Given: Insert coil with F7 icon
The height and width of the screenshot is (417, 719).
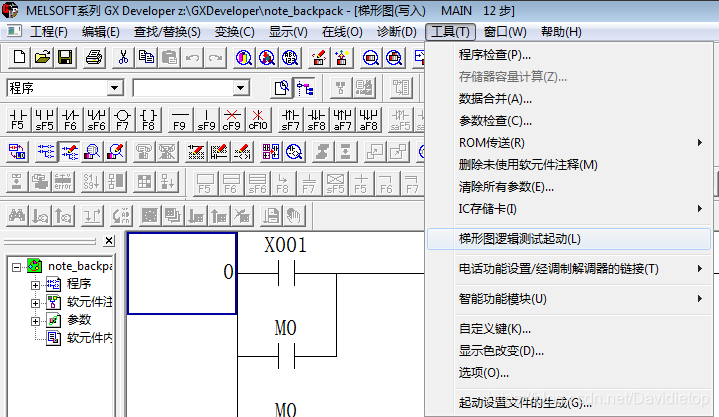Looking at the screenshot, I should 122,120.
